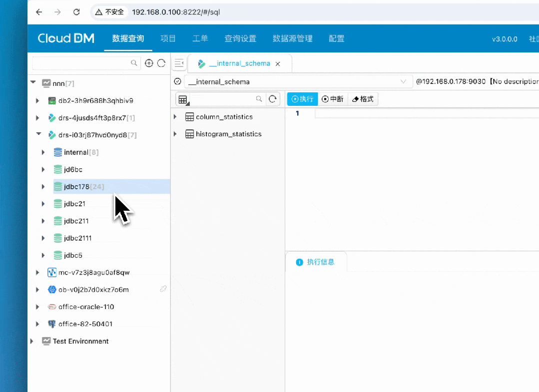Click the browser address bar URL
The height and width of the screenshot is (392, 539).
point(176,12)
